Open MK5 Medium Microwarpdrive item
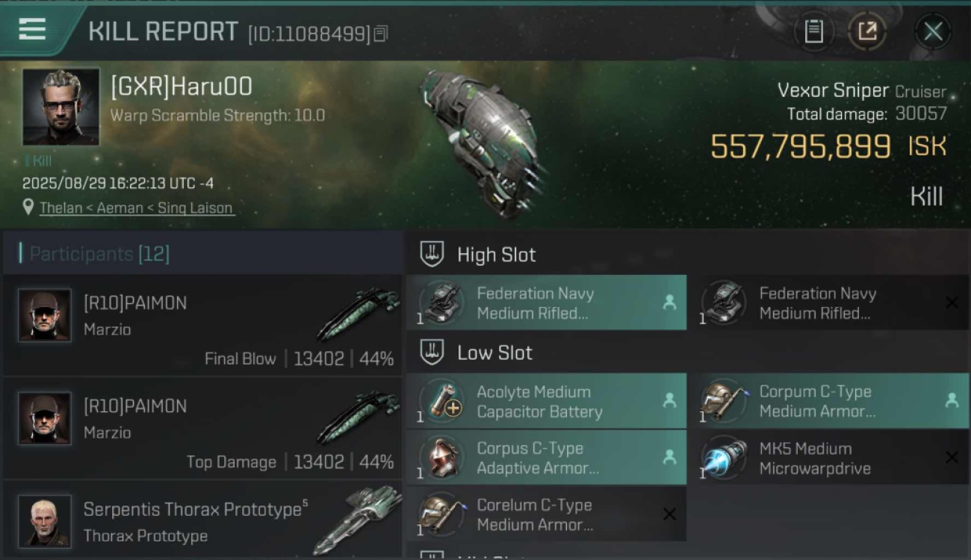This screenshot has height=560, width=971. click(x=828, y=458)
